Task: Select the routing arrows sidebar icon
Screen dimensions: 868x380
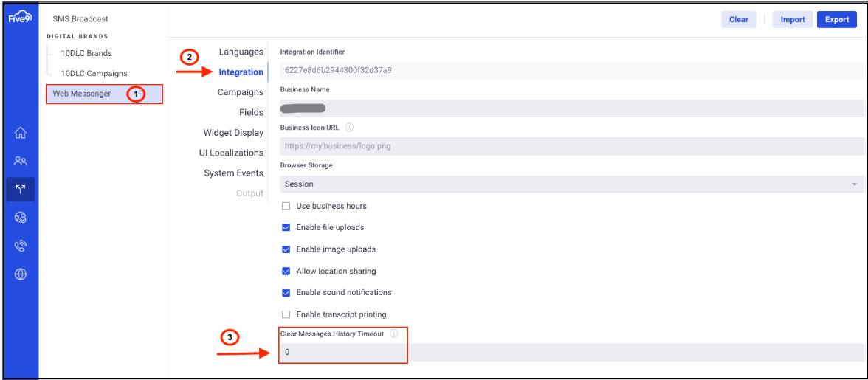Action: pos(21,189)
